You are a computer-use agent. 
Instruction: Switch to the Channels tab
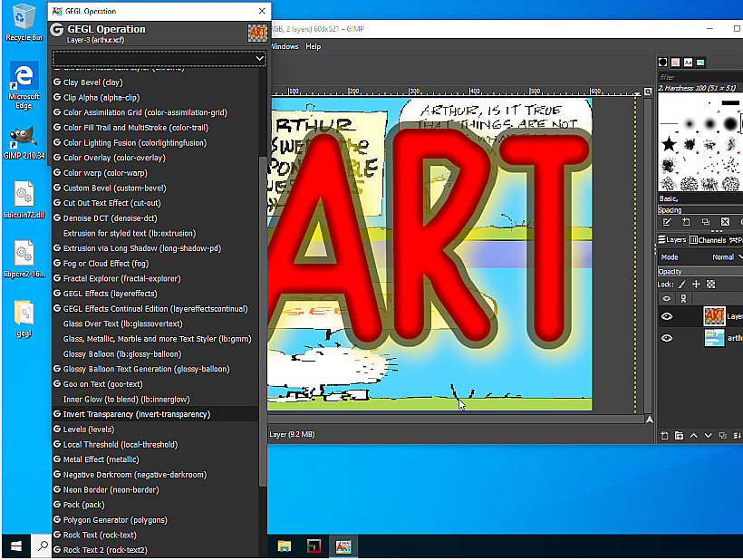[x=708, y=240]
